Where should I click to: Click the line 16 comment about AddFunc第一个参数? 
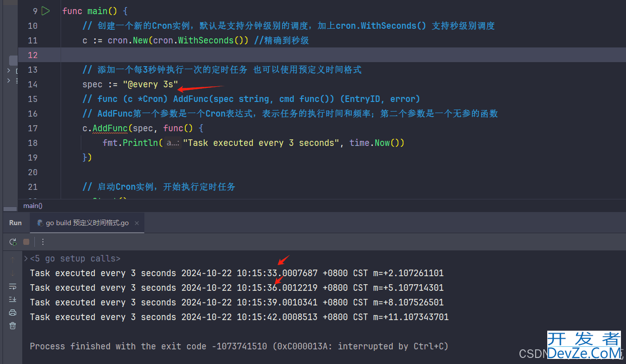pos(290,114)
